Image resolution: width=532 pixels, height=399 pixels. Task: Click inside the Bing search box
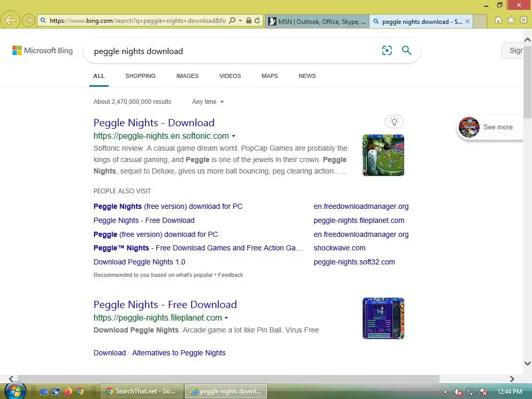pyautogui.click(x=234, y=51)
